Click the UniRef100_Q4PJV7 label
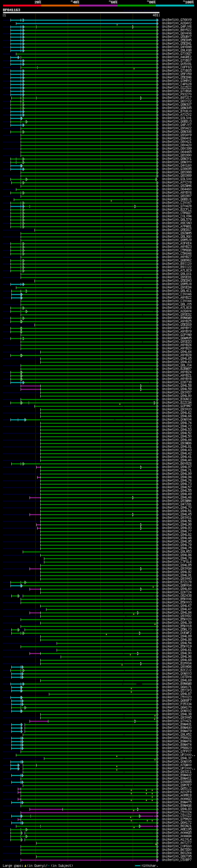This screenshot has height=868, width=197. click(x=177, y=125)
